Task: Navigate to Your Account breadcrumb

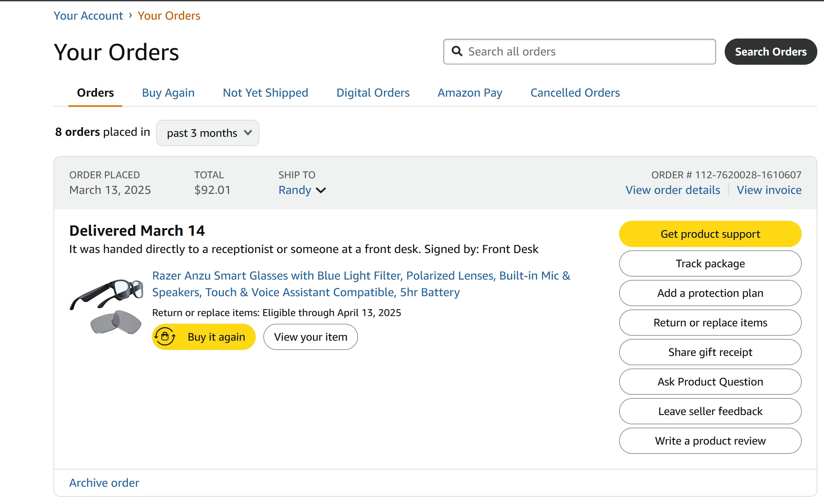Action: tap(88, 16)
